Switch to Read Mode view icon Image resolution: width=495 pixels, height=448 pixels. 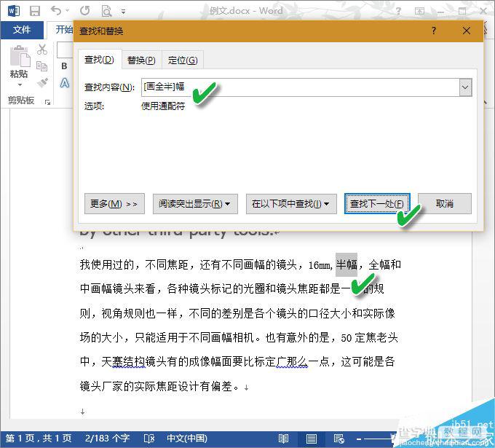click(x=283, y=439)
